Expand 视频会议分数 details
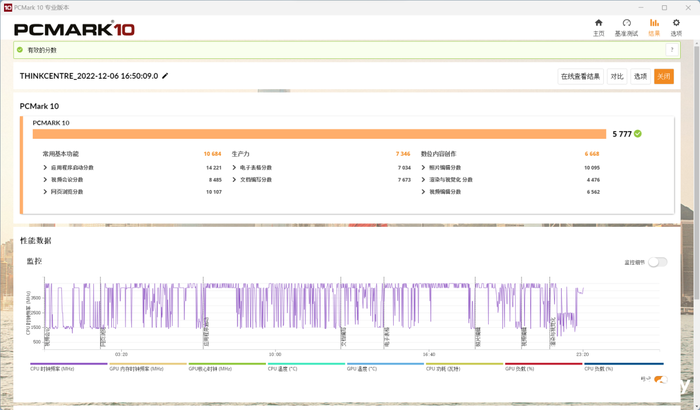Screen dimensions: 700x410 (x=45, y=179)
